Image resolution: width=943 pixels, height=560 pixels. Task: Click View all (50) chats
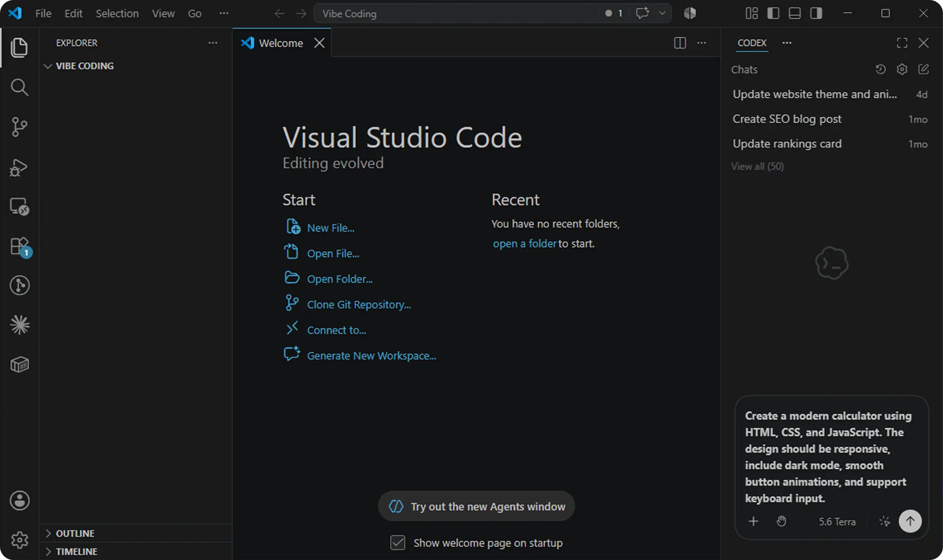click(757, 166)
